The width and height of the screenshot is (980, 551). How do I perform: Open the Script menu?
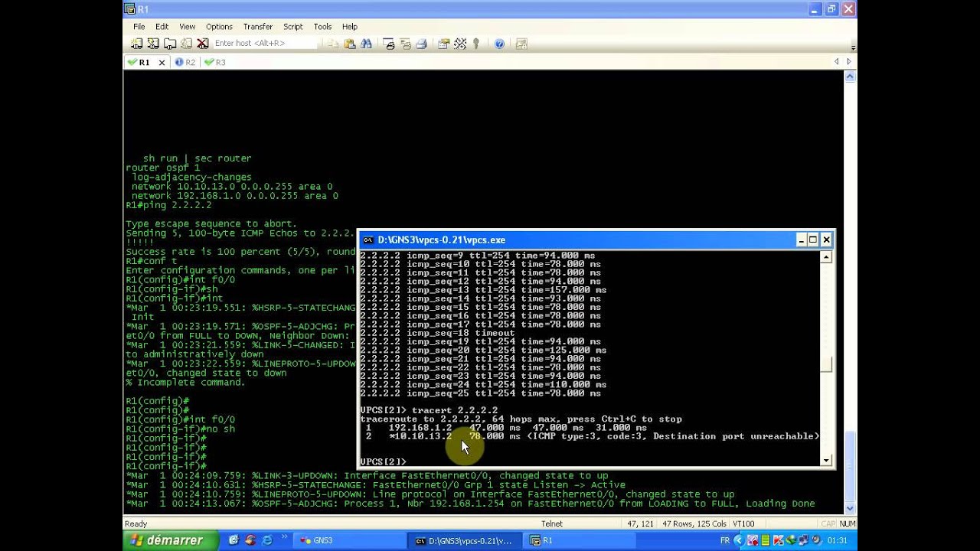pyautogui.click(x=293, y=27)
